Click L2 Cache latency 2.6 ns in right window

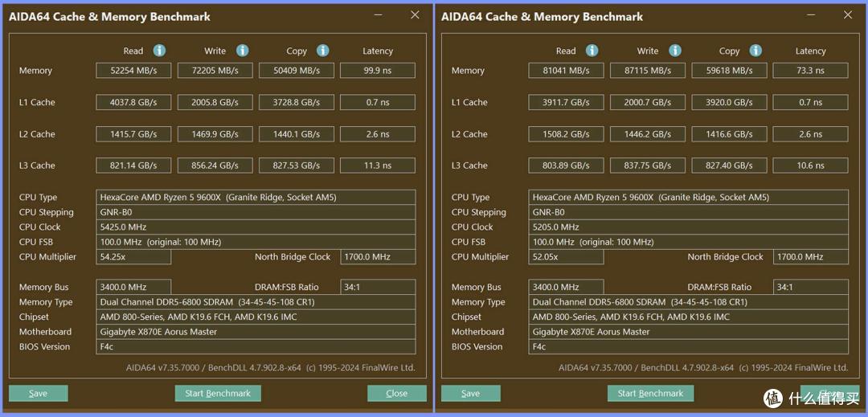810,134
